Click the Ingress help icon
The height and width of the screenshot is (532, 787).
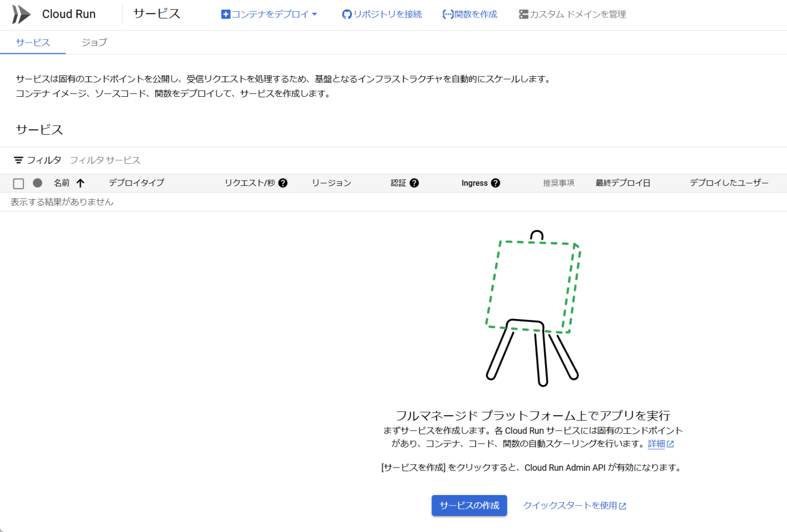(x=495, y=183)
